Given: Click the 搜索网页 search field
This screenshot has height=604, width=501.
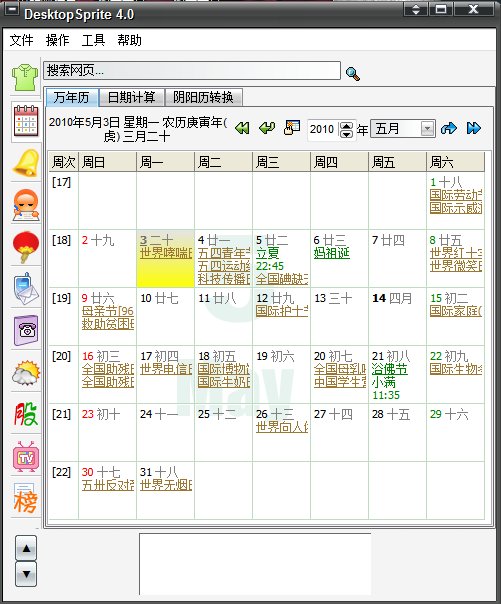Looking at the screenshot, I should 192,70.
